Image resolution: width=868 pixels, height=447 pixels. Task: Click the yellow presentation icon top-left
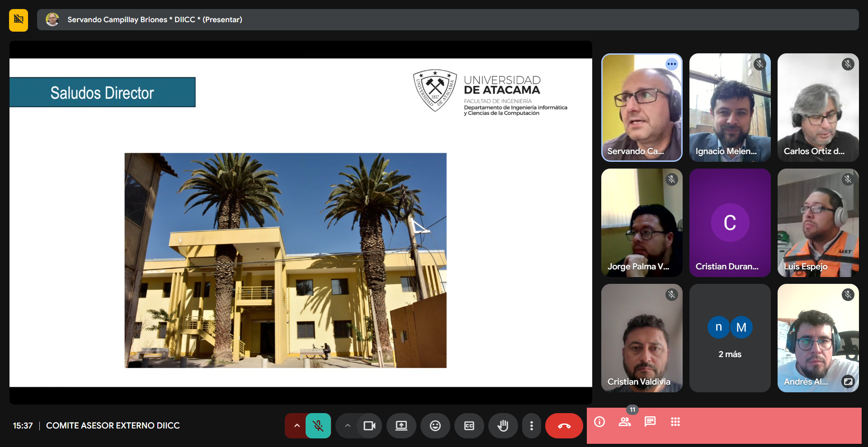(x=19, y=20)
